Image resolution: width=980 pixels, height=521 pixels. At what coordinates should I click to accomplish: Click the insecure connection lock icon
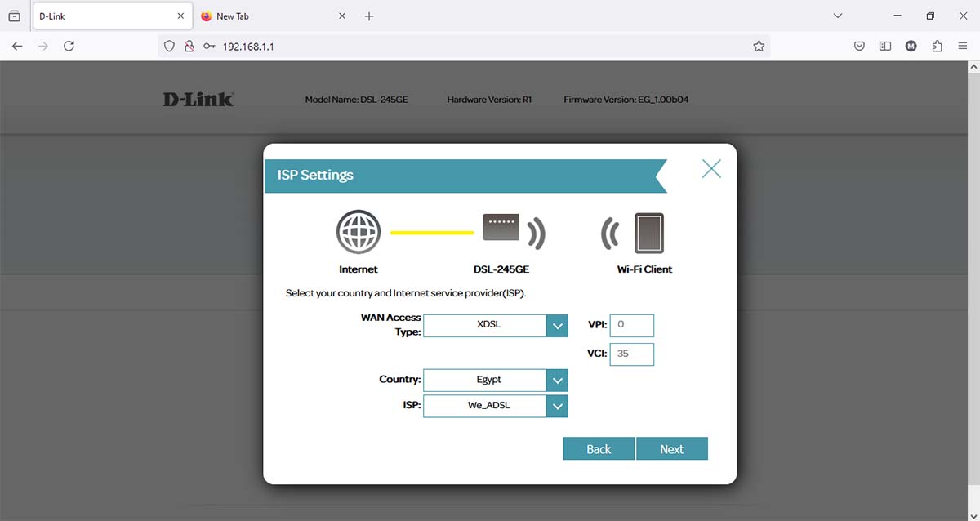pyautogui.click(x=189, y=47)
